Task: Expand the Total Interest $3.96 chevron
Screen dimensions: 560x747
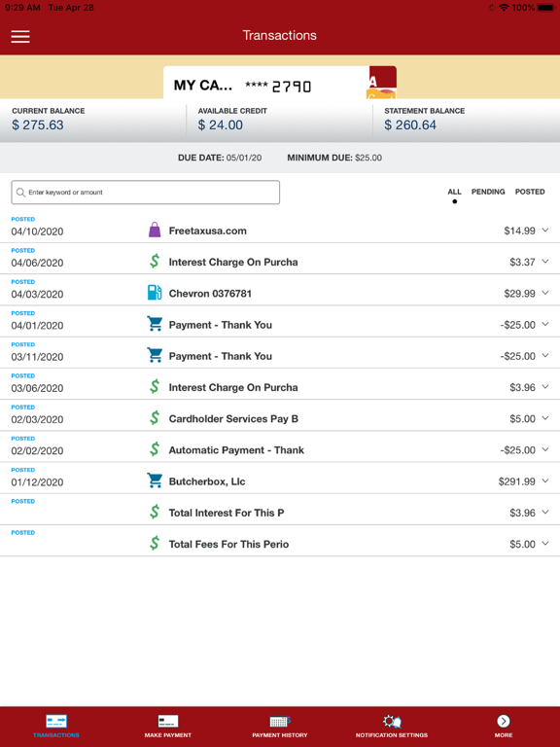Action: click(545, 513)
